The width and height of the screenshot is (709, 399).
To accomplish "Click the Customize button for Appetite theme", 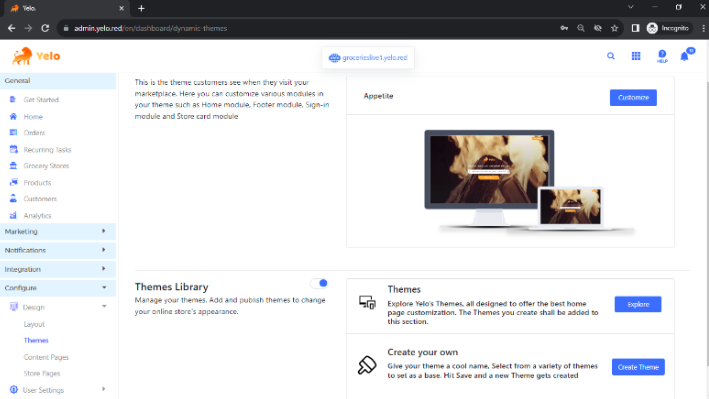I will point(633,98).
